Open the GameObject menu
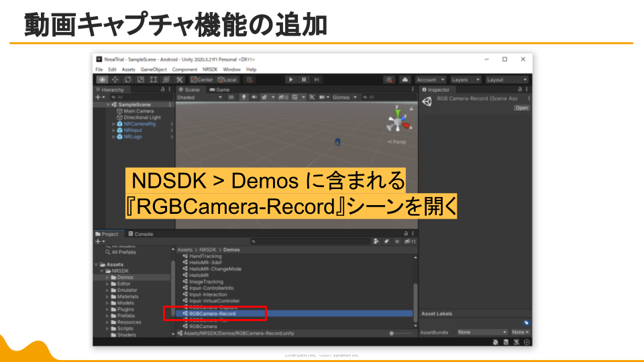 point(153,69)
